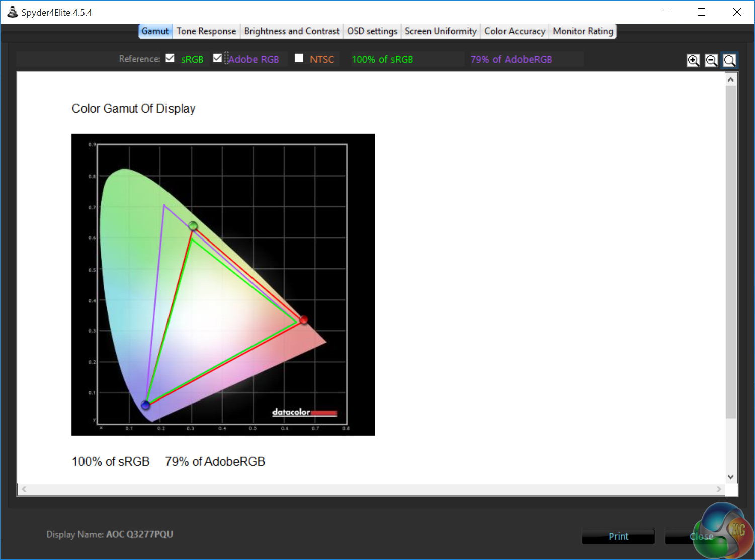
Task: Click the vertical scrollbar thumb
Action: point(731,252)
